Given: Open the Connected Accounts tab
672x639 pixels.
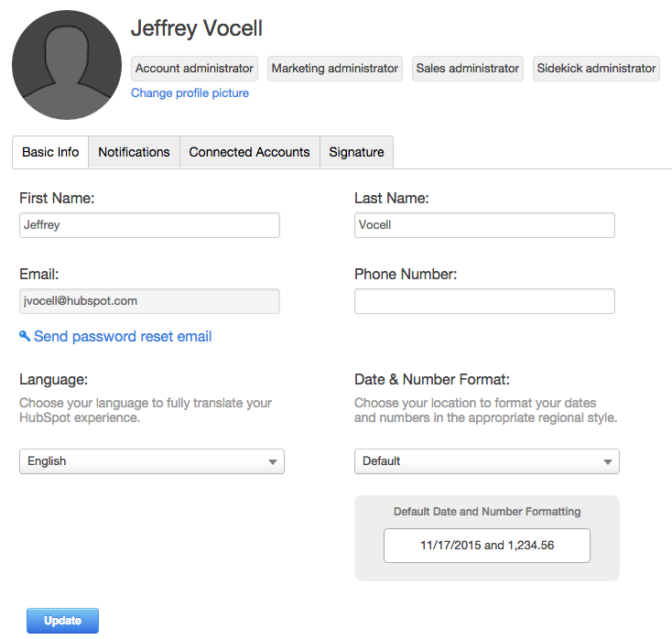Looking at the screenshot, I should (249, 152).
